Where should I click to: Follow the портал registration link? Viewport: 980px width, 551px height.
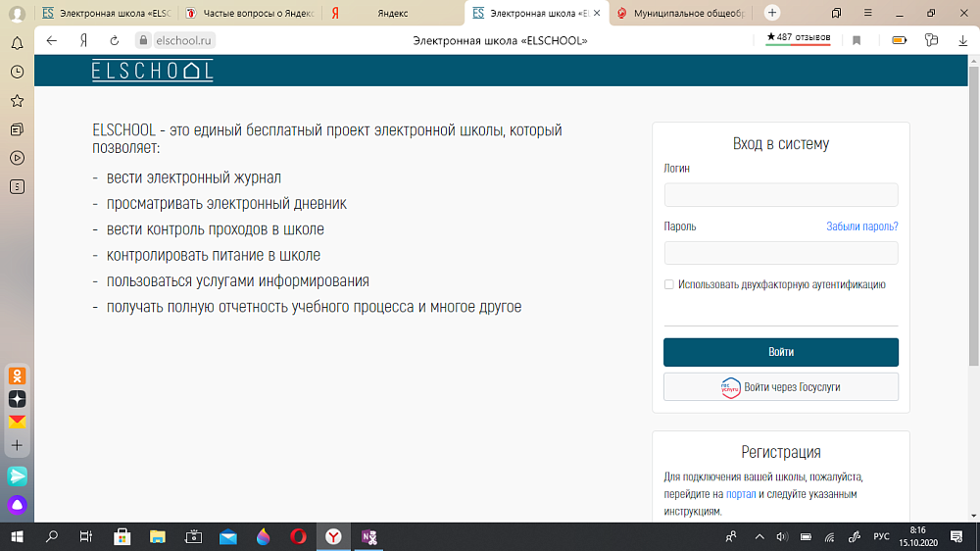741,494
